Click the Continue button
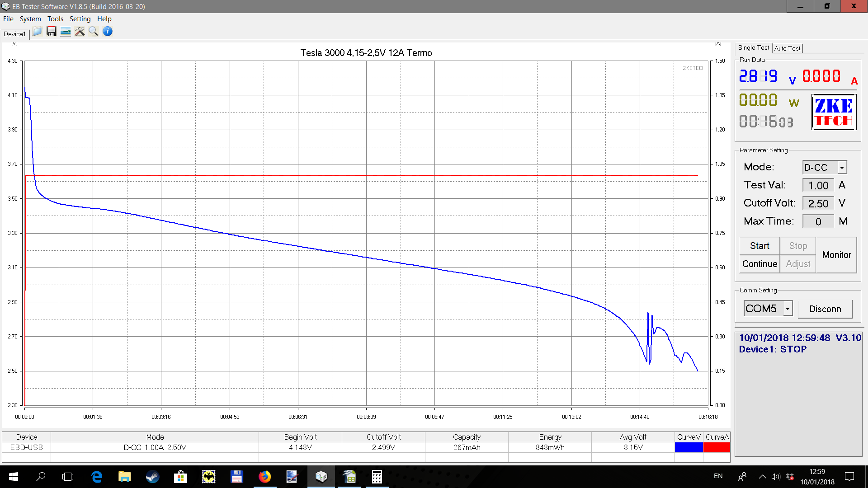The width and height of the screenshot is (868, 488). click(759, 264)
